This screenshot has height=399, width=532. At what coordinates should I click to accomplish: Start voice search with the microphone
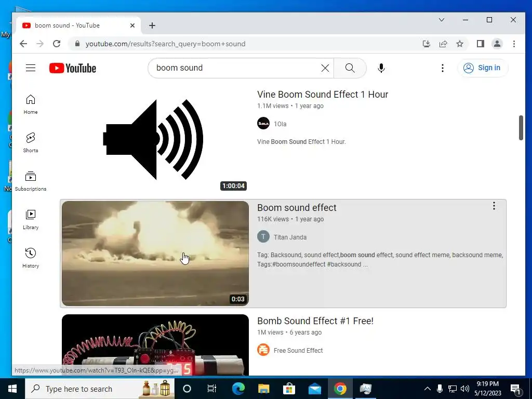(381, 68)
